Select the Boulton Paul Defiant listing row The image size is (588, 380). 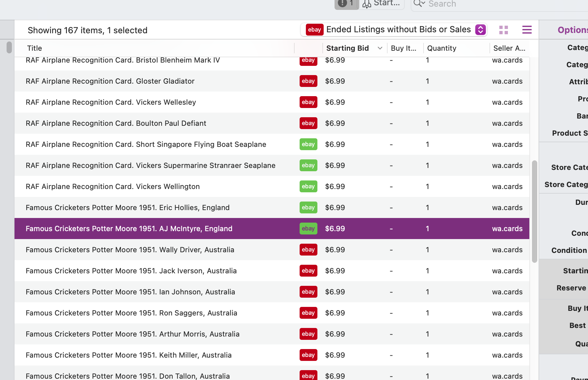[x=272, y=123]
